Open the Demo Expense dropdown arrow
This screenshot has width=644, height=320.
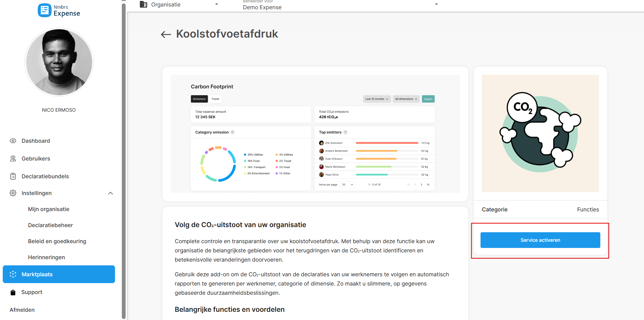[x=436, y=4]
